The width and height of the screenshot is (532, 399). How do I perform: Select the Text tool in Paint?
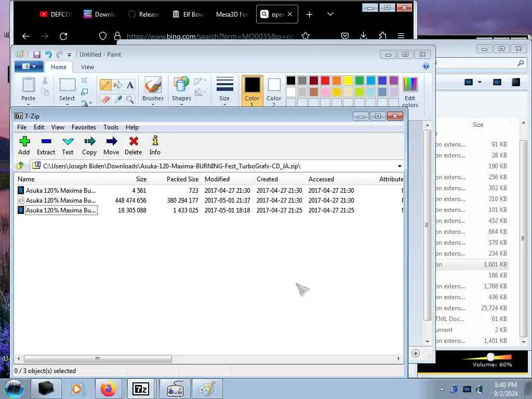[x=130, y=85]
